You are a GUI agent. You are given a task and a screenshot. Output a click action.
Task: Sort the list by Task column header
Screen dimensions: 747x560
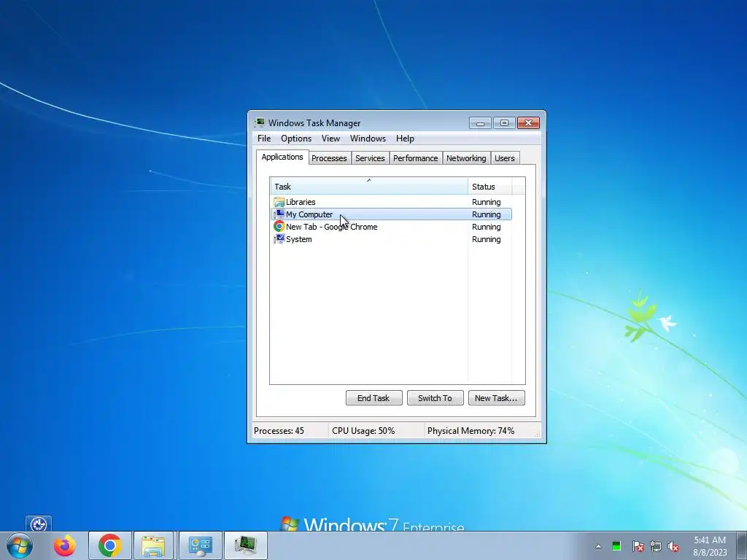coord(368,187)
